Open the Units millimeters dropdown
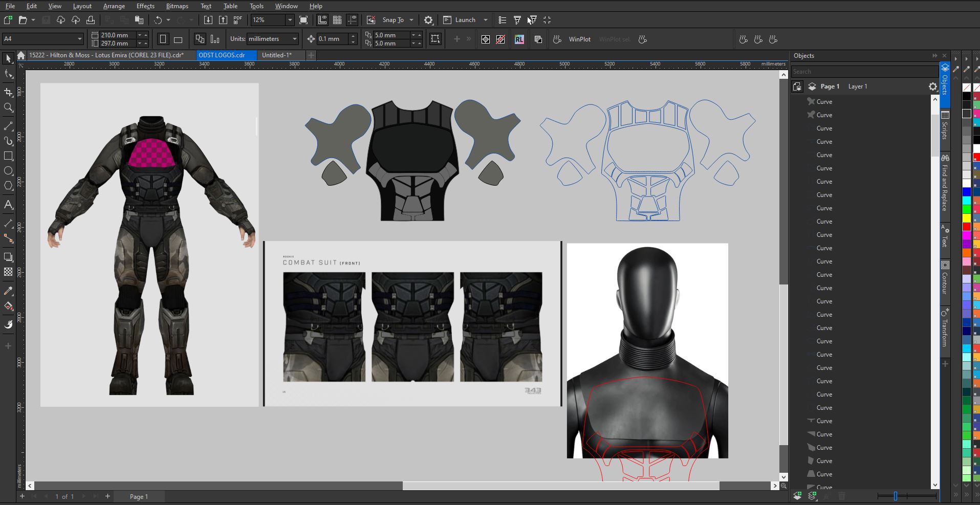The image size is (980, 505). click(x=294, y=39)
